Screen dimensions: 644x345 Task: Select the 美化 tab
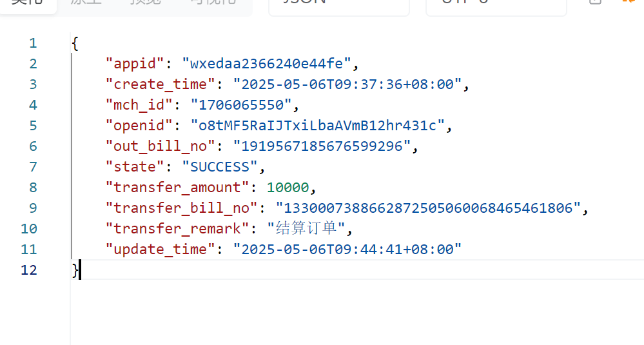(x=27, y=3)
